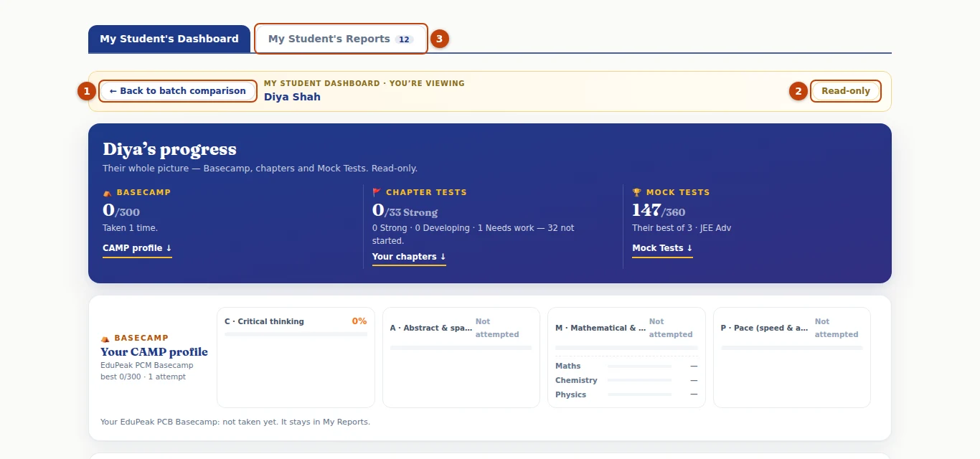Follow the Your chapters link
Viewport: 980px width, 459px height.
point(409,257)
